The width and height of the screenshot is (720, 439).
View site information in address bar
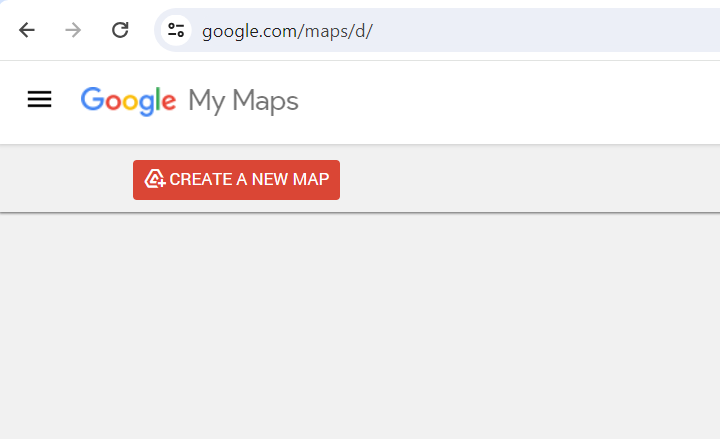(176, 30)
